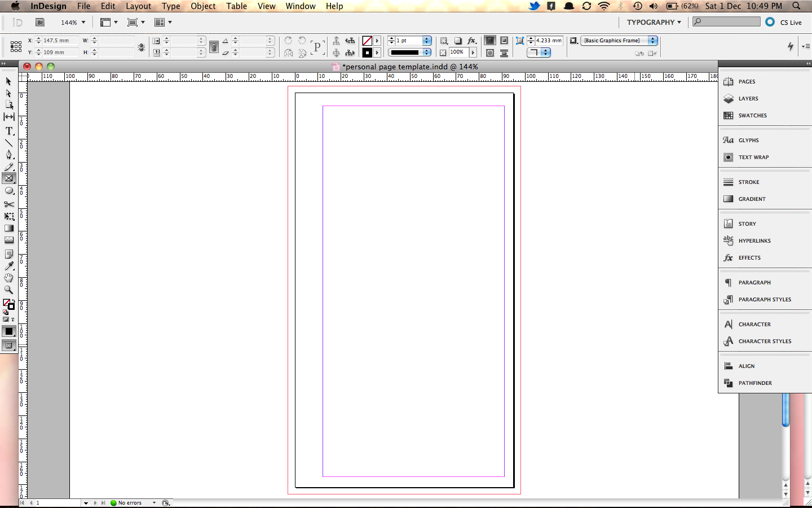Viewport: 812px width, 508px height.
Task: Open the Basic Graphics Frame style dropdown
Action: pos(652,41)
